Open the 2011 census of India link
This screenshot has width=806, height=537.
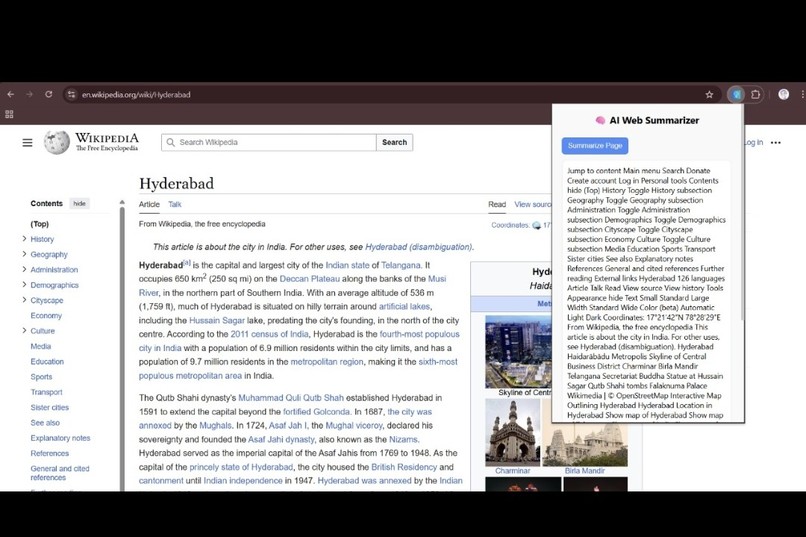coord(269,334)
